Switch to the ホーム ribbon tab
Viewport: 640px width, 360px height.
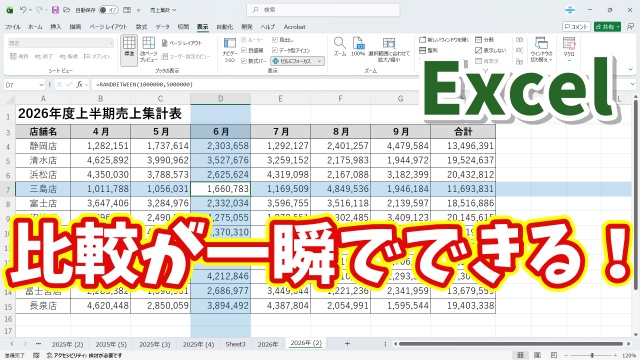[35, 27]
